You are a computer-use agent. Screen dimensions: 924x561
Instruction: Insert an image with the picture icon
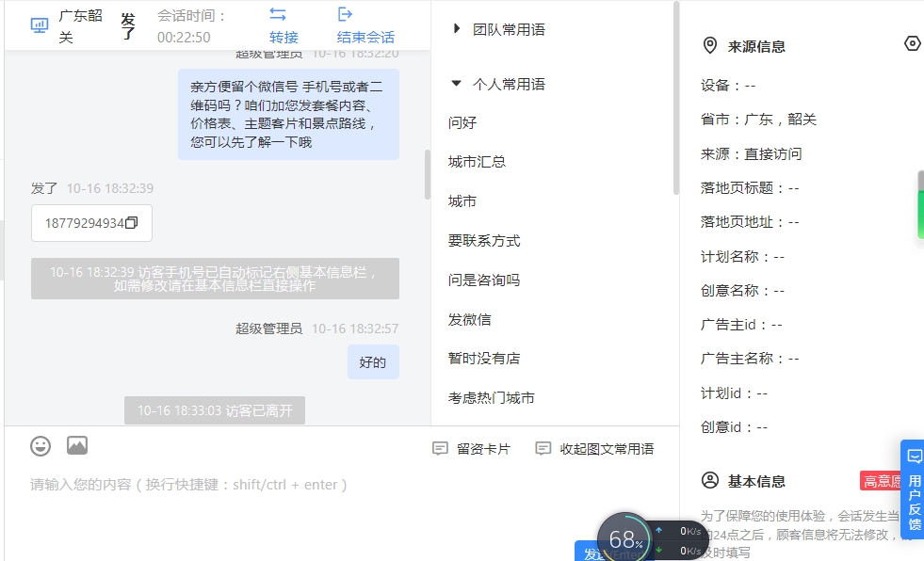point(77,445)
